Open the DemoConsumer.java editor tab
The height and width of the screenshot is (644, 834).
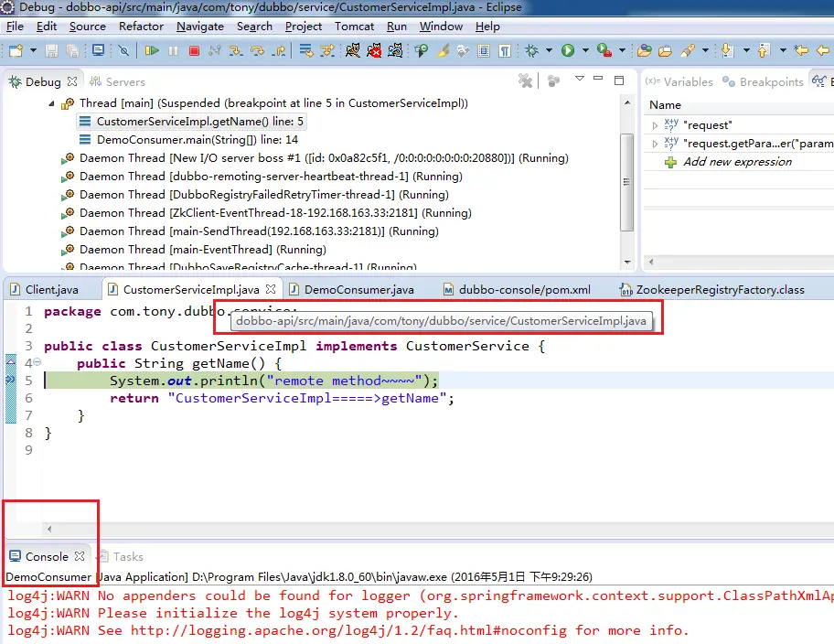[x=351, y=290]
